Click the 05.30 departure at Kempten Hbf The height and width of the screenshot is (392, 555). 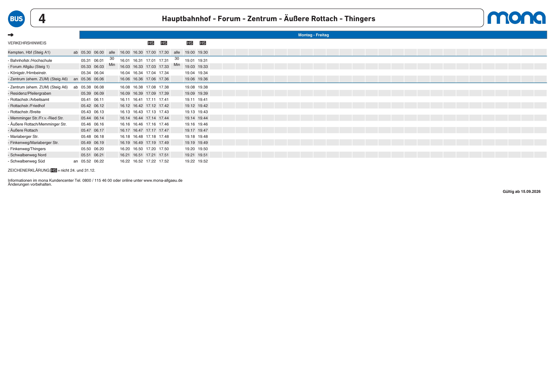tap(86, 52)
